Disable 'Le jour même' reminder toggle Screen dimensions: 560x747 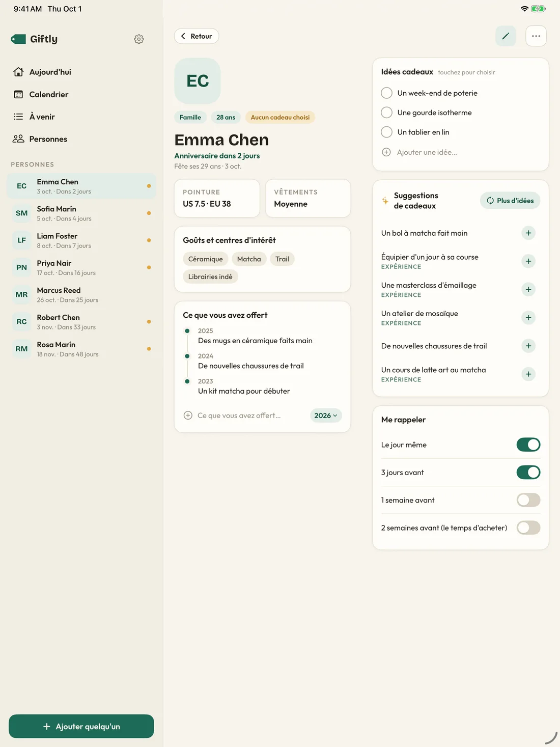(528, 445)
